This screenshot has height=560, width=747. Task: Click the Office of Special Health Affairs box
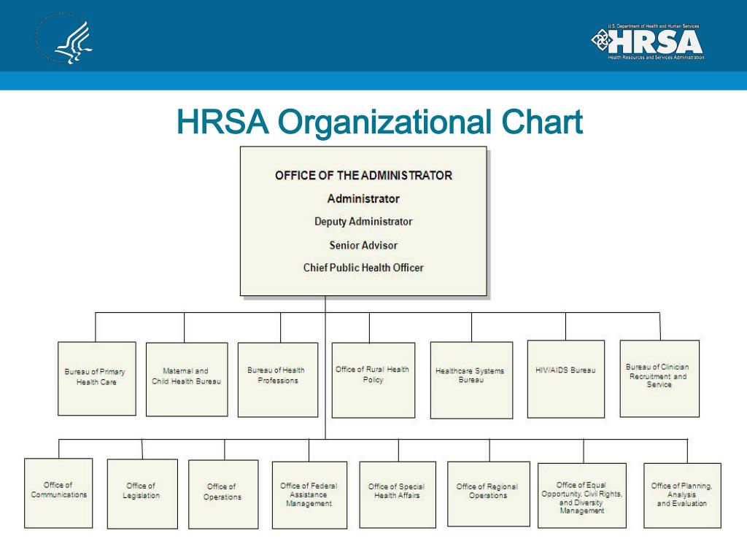coord(398,495)
